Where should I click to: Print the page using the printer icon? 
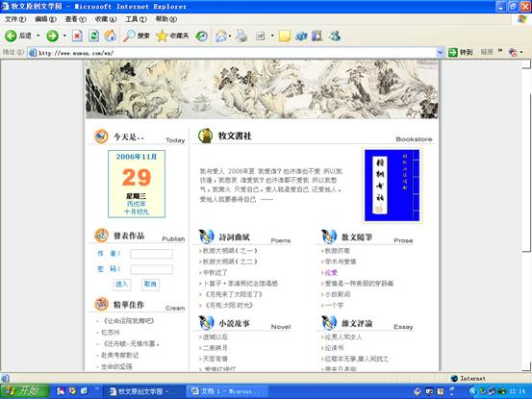click(x=241, y=36)
